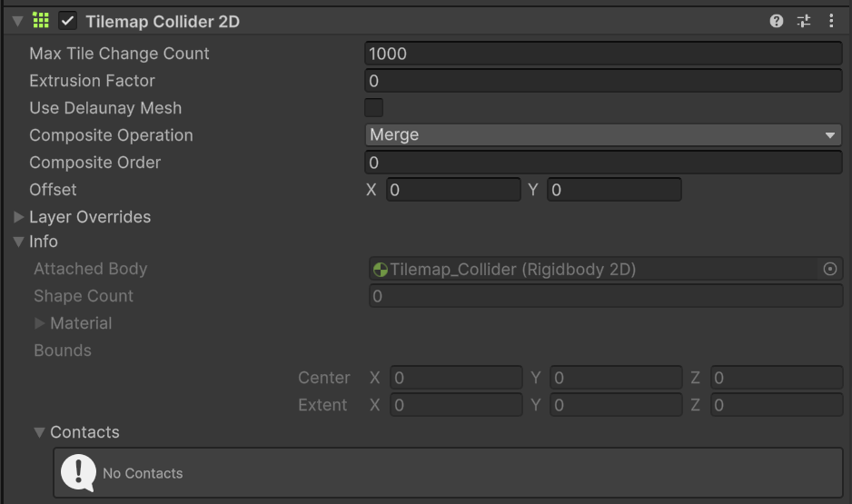Collapse the Tilemap Collider 2D component header

[x=17, y=21]
